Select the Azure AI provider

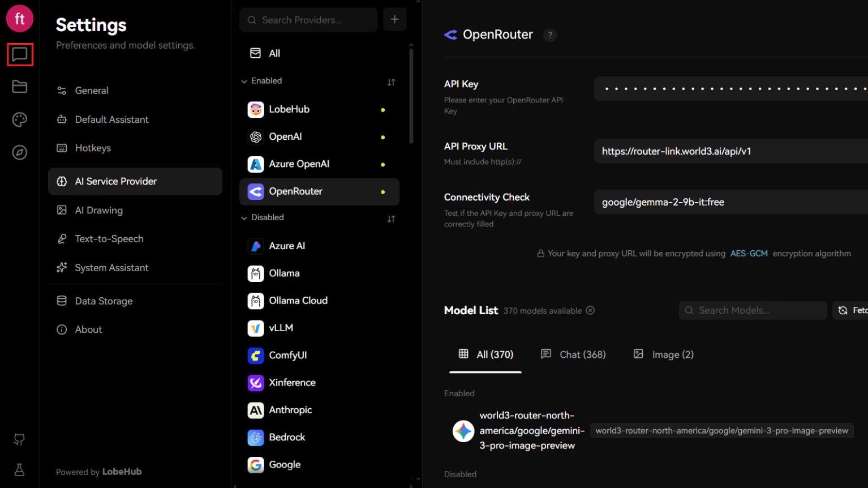click(x=319, y=246)
